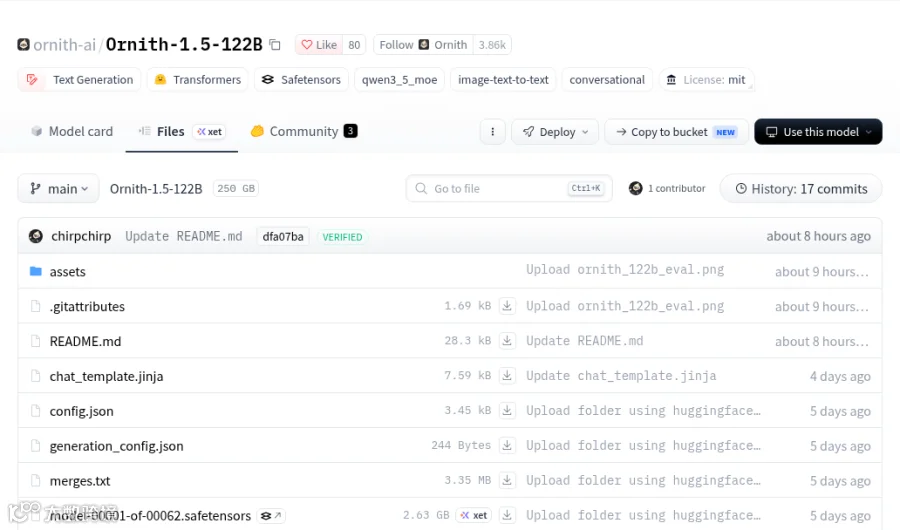The height and width of the screenshot is (530, 900).
Task: Click the assets folder icon
Action: 36,271
